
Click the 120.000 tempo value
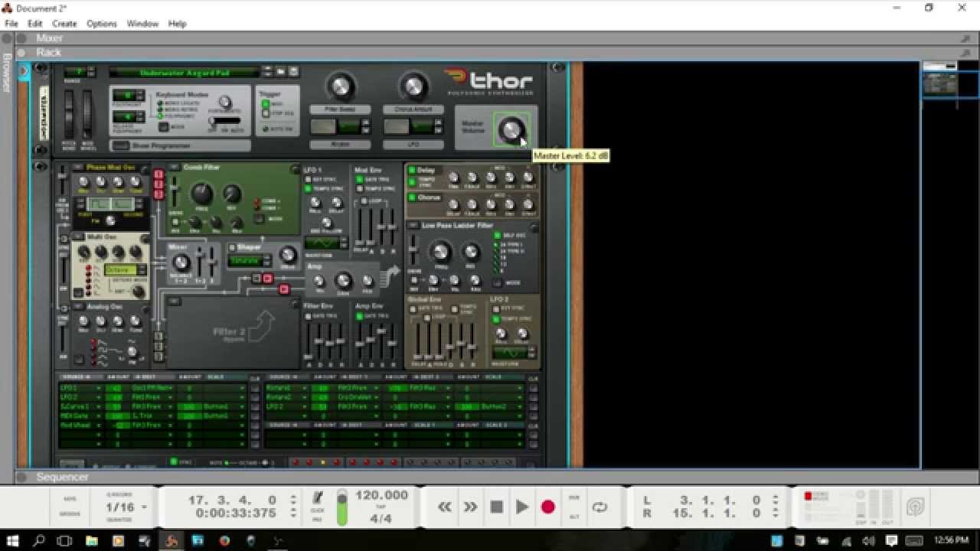click(x=382, y=495)
